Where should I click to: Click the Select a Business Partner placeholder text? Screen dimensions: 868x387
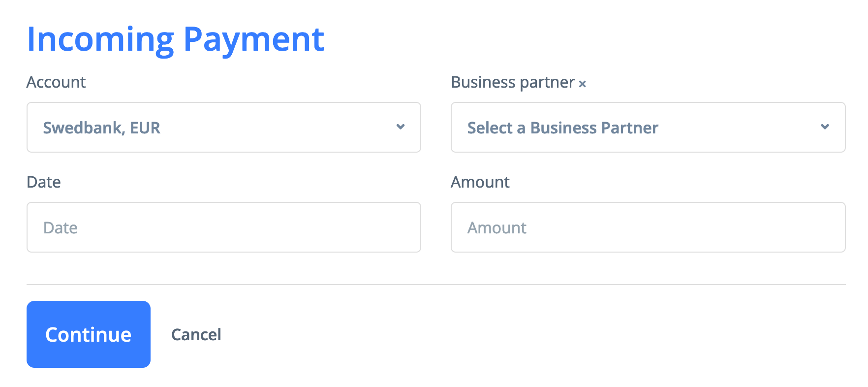pyautogui.click(x=562, y=128)
